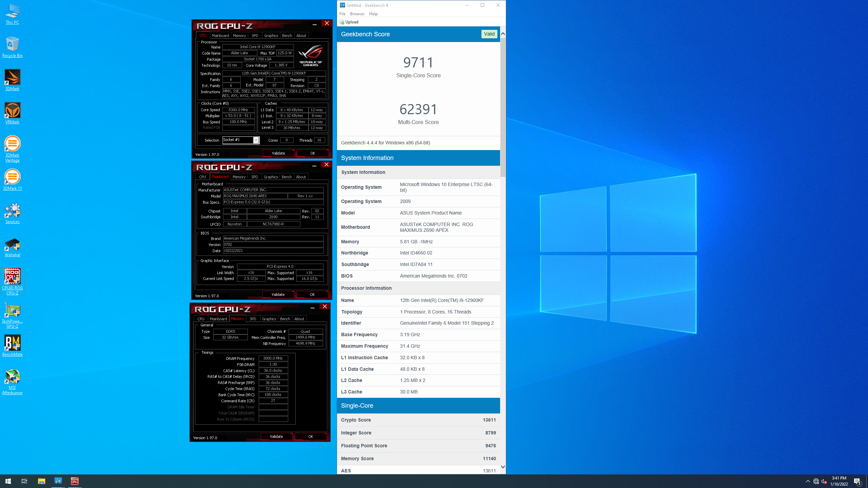
Task: Open Bench tab in middle CPU-Z window
Action: pyautogui.click(x=287, y=177)
